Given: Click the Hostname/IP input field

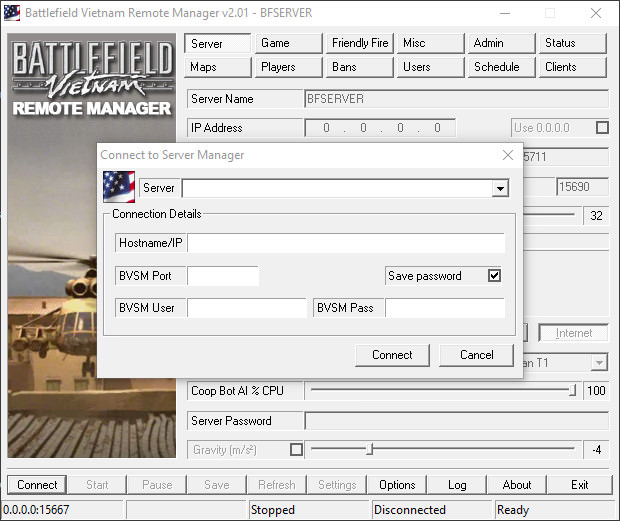Looking at the screenshot, I should (346, 243).
